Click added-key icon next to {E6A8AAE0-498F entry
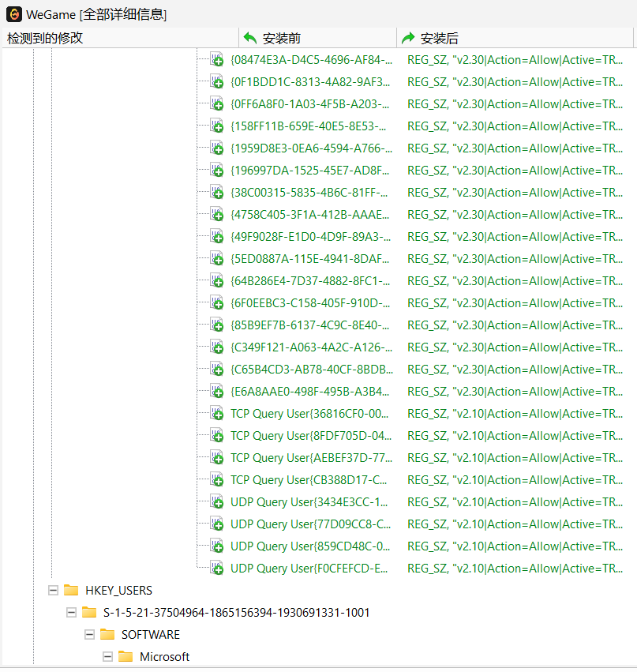The image size is (637, 672). (216, 391)
